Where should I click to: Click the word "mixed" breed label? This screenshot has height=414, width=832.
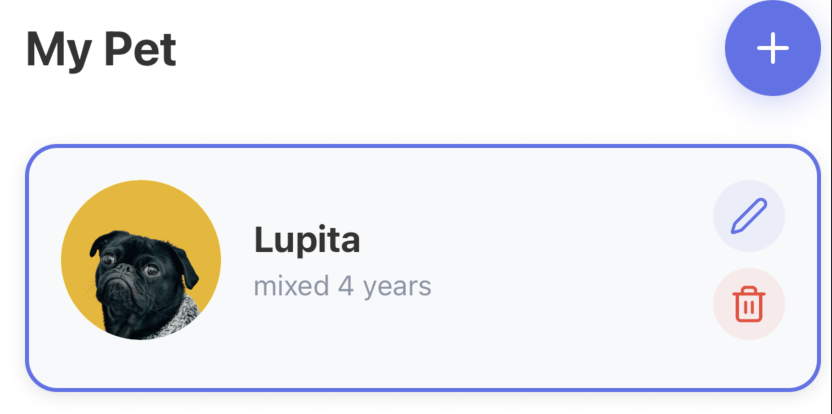pyautogui.click(x=291, y=286)
